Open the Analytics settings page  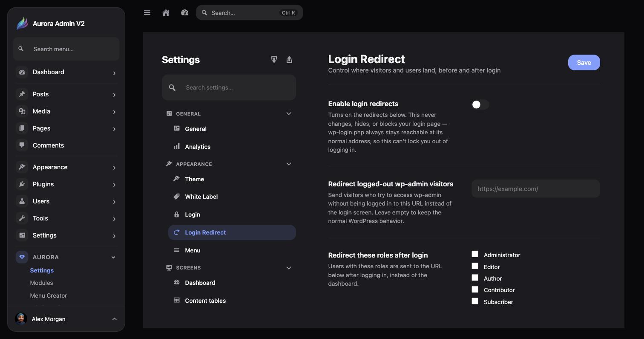tap(232, 147)
